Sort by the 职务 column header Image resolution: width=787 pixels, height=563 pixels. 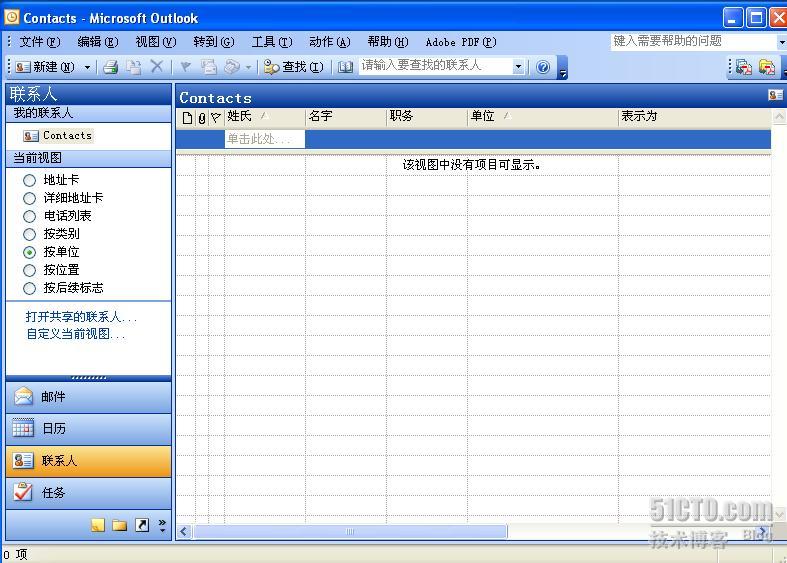point(427,117)
